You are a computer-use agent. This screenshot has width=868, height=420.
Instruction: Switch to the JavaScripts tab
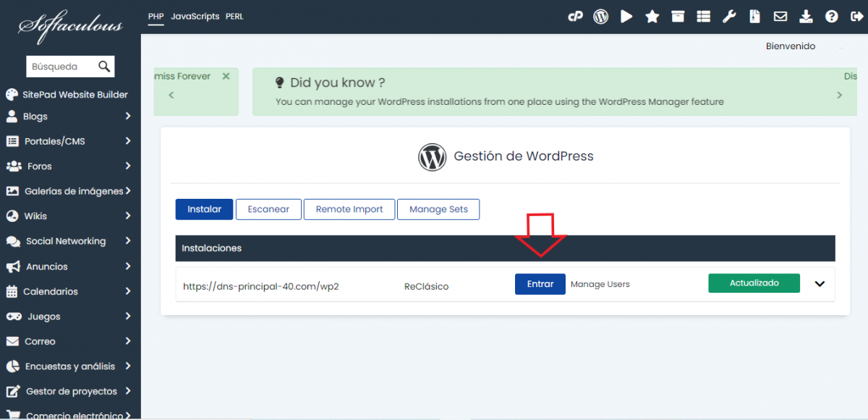pos(195,17)
